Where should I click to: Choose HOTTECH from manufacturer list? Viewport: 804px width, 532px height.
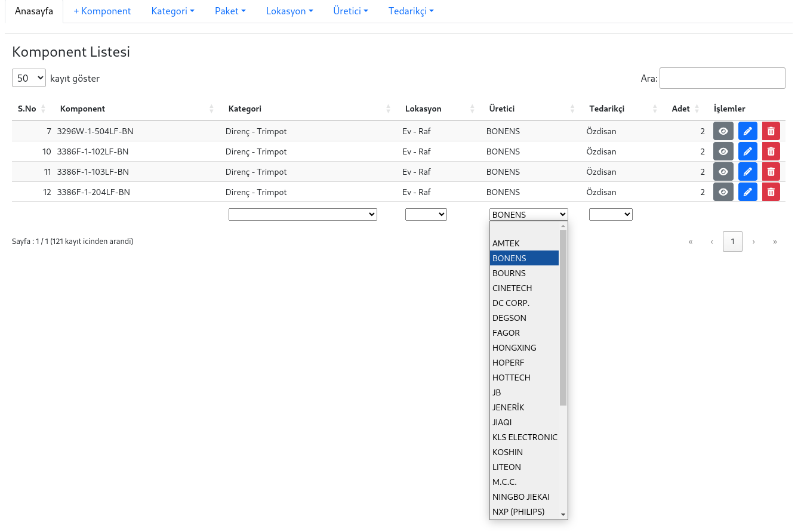[524, 378]
